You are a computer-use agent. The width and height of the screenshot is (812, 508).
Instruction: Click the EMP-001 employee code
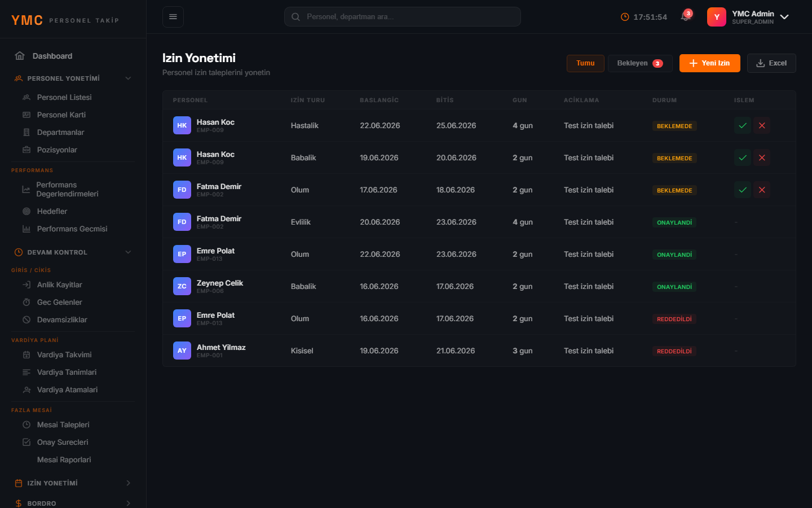coord(210,356)
